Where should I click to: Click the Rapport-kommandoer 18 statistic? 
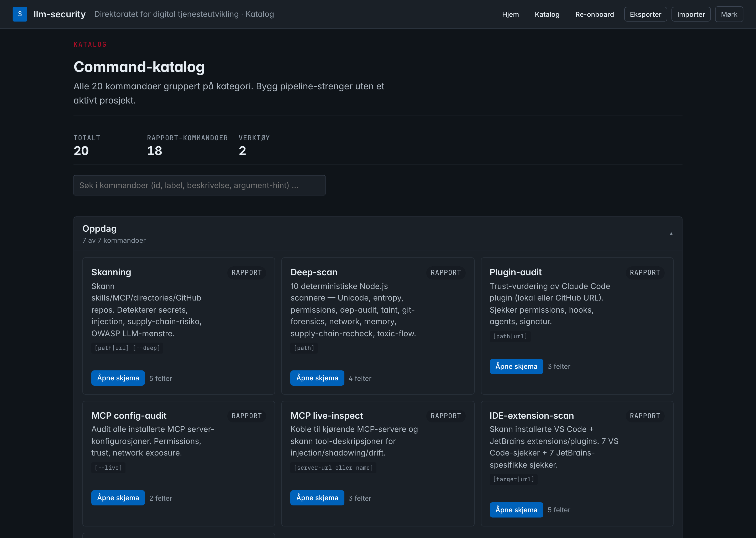tap(187, 146)
